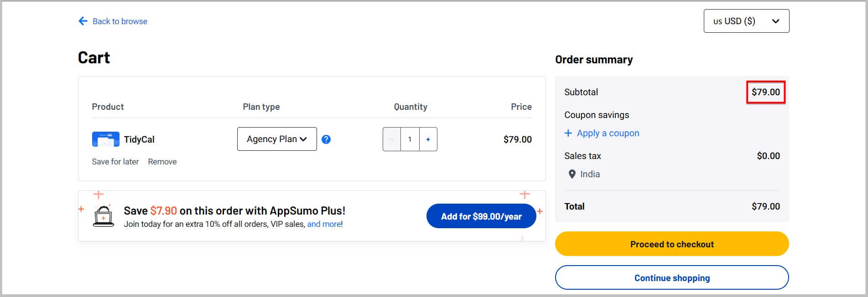Click the Back to browse link
Screen dimensions: 868x297
pos(120,21)
